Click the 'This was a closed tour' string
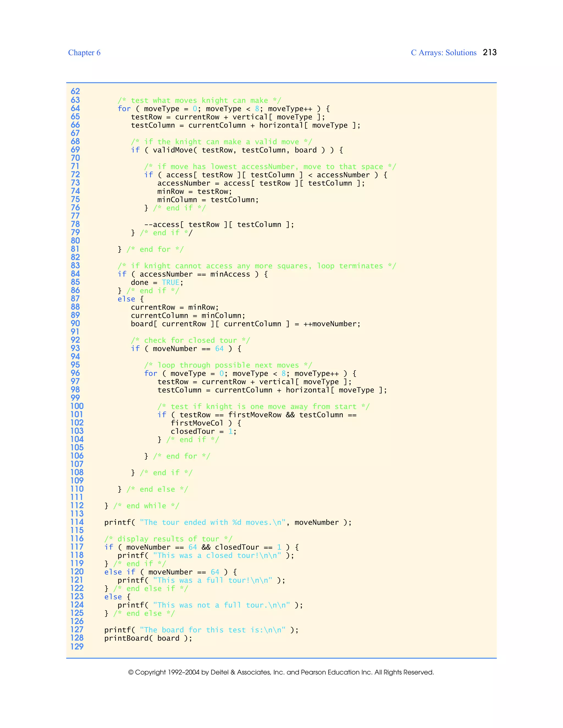563x728 pixels. point(217,555)
